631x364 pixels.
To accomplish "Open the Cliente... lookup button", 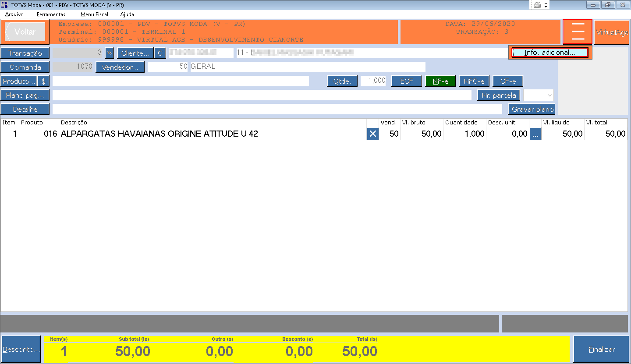I will (135, 53).
